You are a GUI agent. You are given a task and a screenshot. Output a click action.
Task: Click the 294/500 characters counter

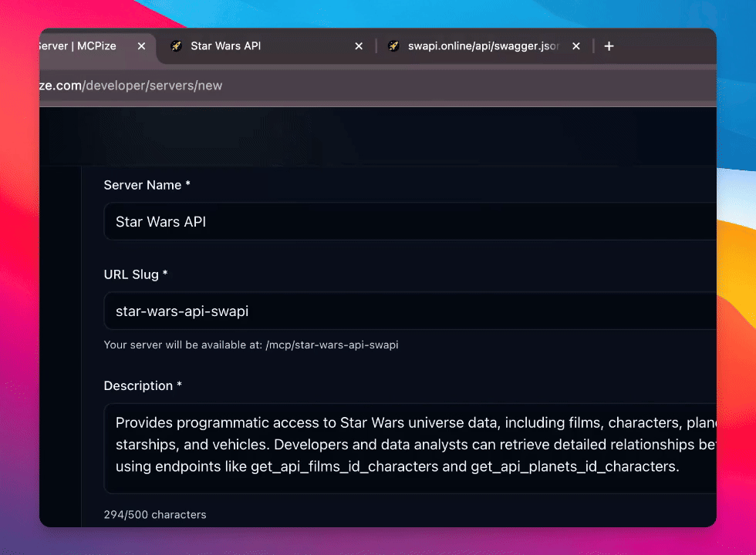click(155, 515)
